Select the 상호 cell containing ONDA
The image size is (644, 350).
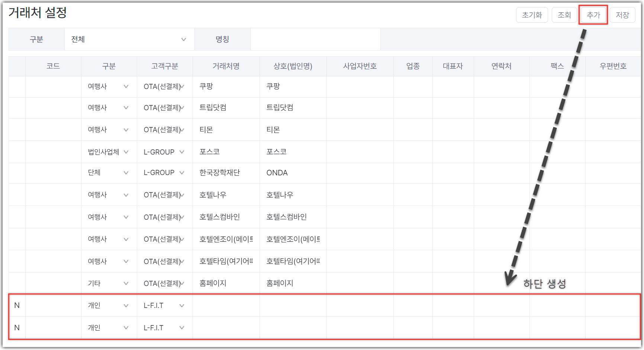(x=293, y=173)
